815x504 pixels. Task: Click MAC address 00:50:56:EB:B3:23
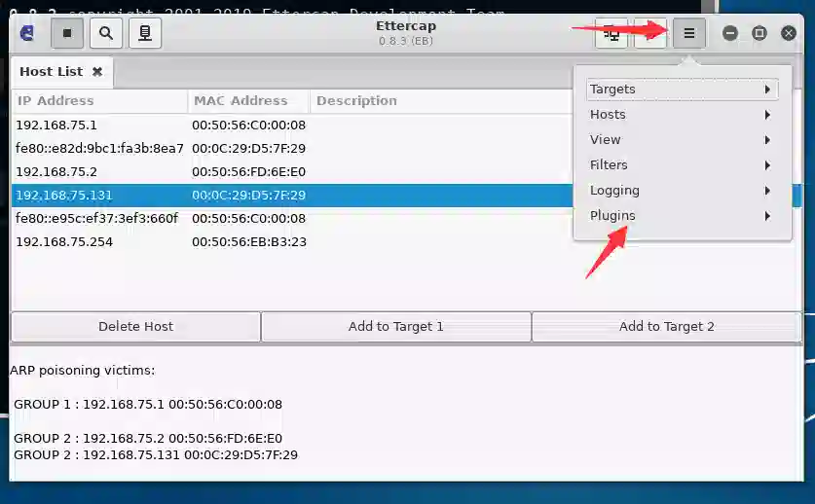tap(249, 242)
